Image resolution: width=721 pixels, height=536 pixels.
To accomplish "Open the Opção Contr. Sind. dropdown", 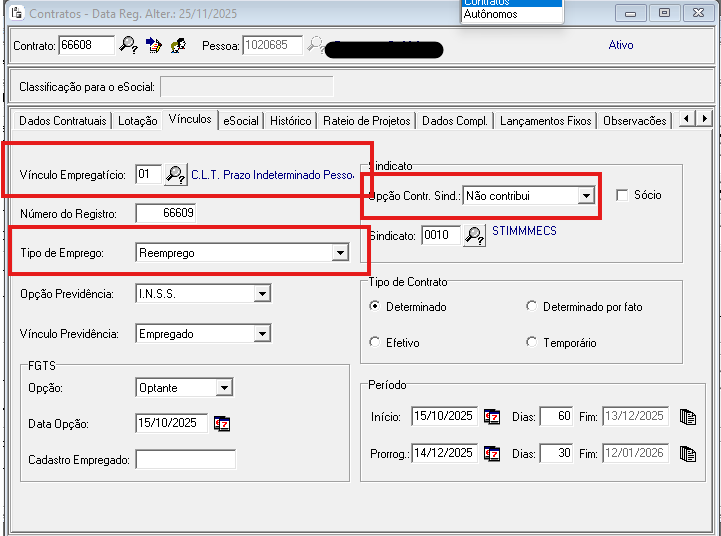I will click(x=586, y=196).
